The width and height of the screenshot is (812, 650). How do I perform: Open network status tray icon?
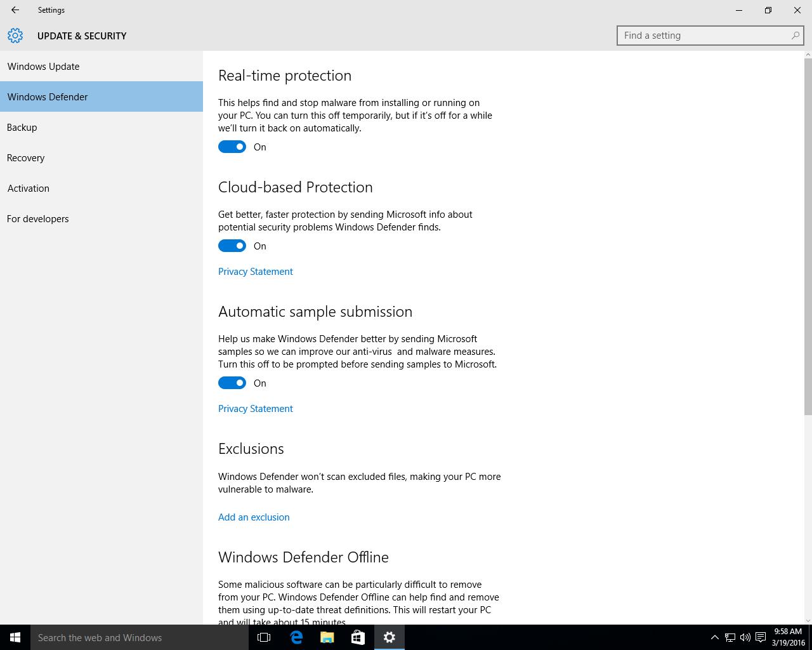point(730,637)
